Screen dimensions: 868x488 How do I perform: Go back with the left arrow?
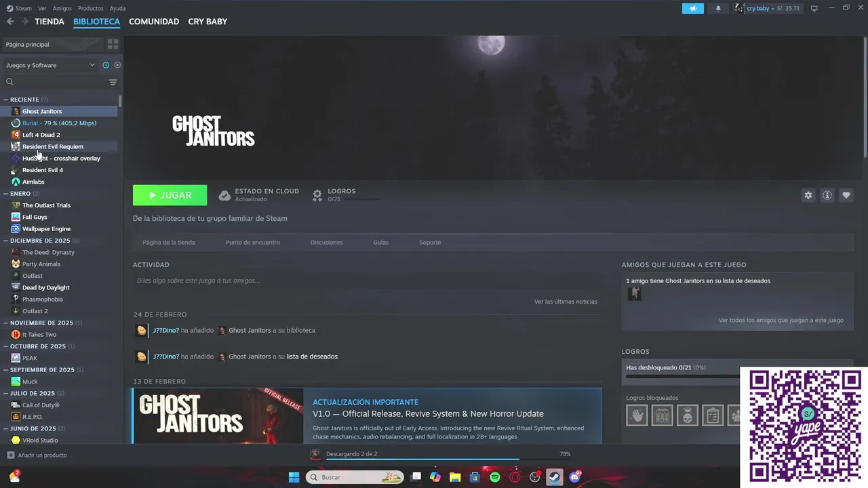coord(10,22)
